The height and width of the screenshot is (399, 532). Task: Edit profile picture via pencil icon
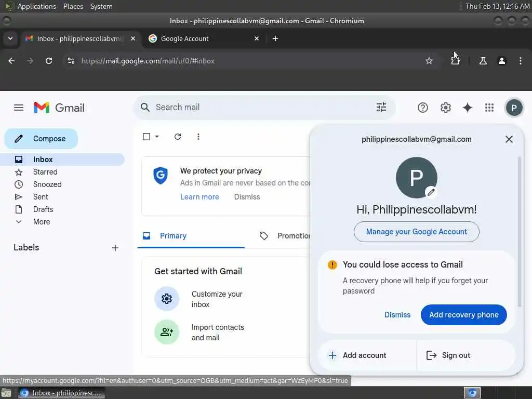point(431,192)
